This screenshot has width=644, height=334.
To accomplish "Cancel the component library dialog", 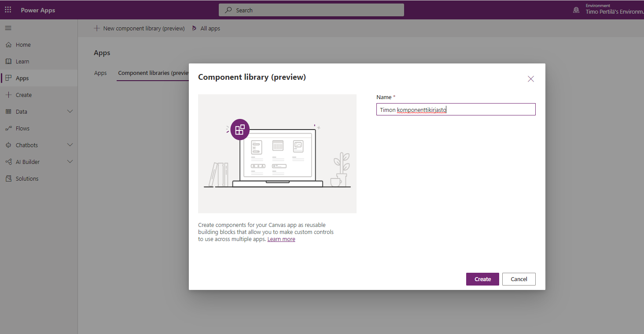I will 519,279.
